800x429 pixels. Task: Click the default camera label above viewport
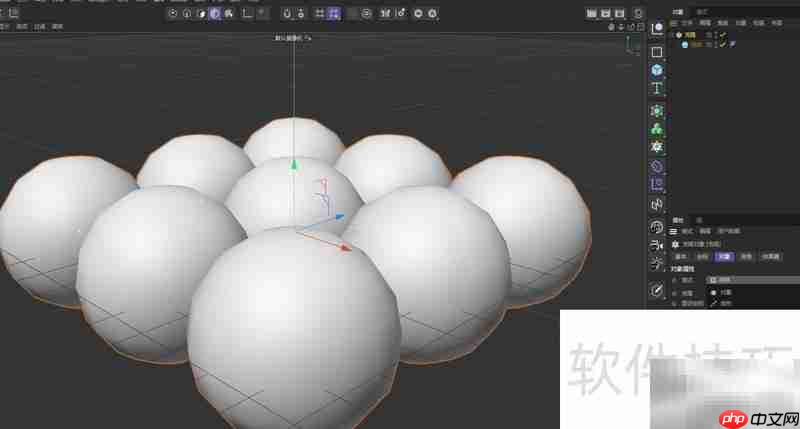point(293,38)
